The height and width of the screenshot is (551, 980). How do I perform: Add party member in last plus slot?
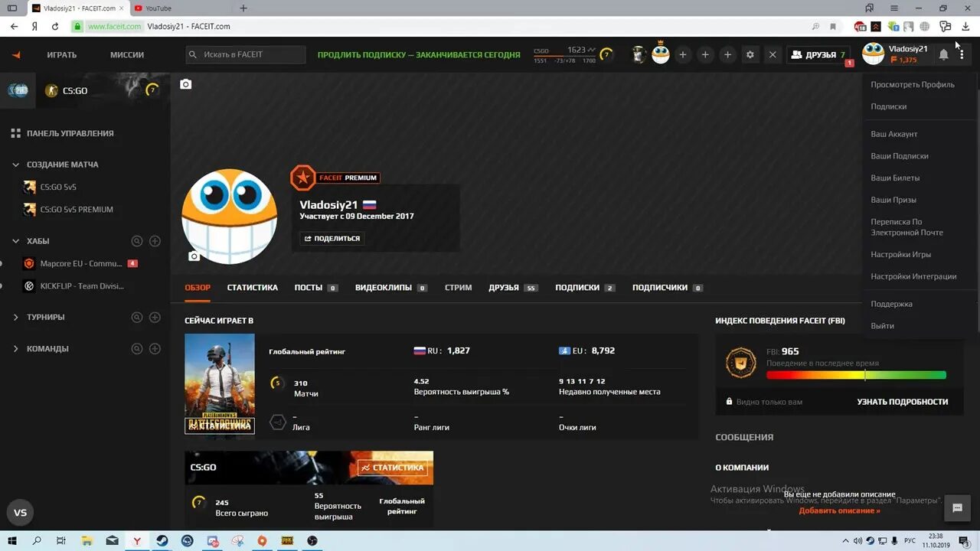(727, 54)
